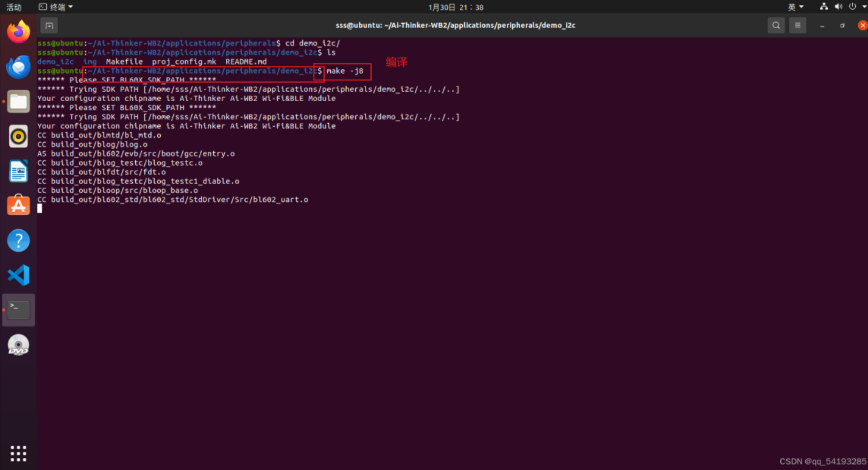Open the network status icon
868x470 pixels.
[x=824, y=7]
